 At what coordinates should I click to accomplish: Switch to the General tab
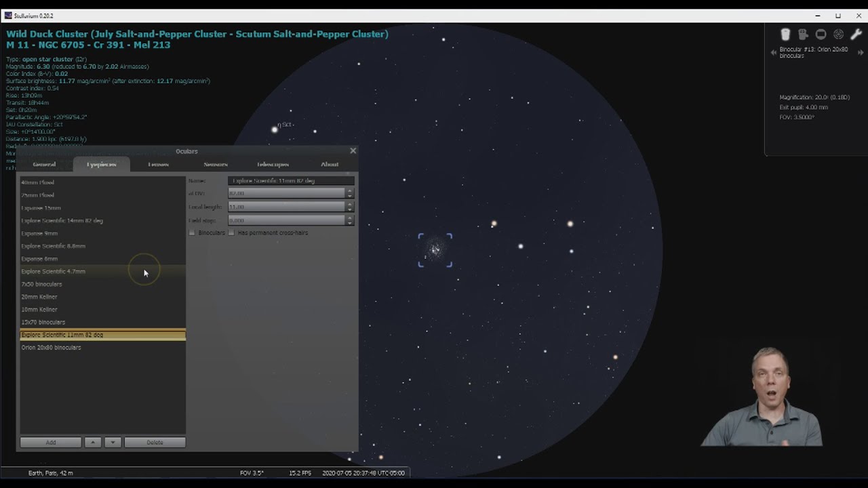pos(44,164)
